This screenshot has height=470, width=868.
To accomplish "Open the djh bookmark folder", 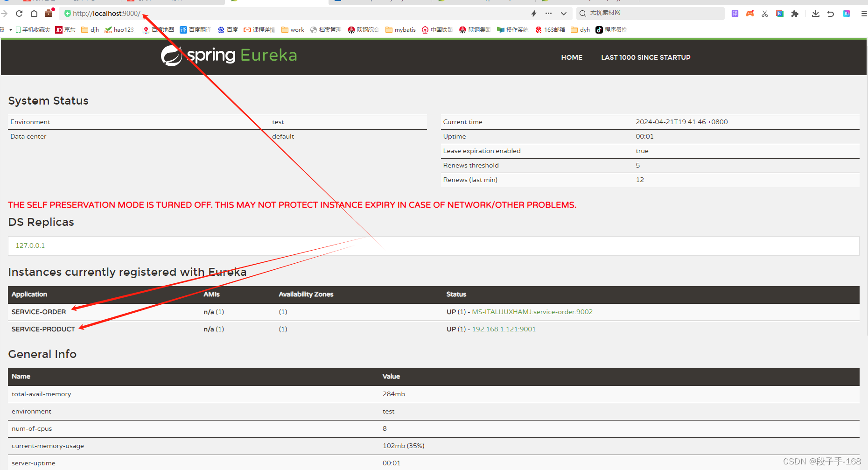I will [x=90, y=29].
